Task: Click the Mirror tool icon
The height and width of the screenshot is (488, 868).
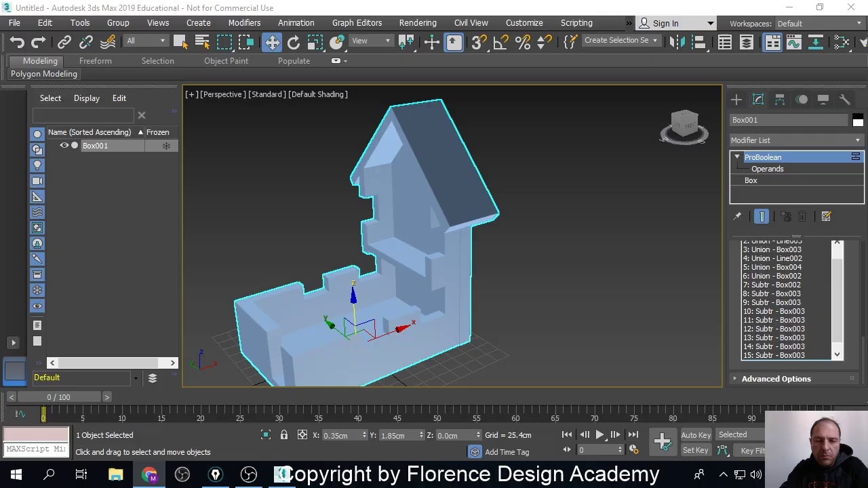Action: click(x=677, y=42)
